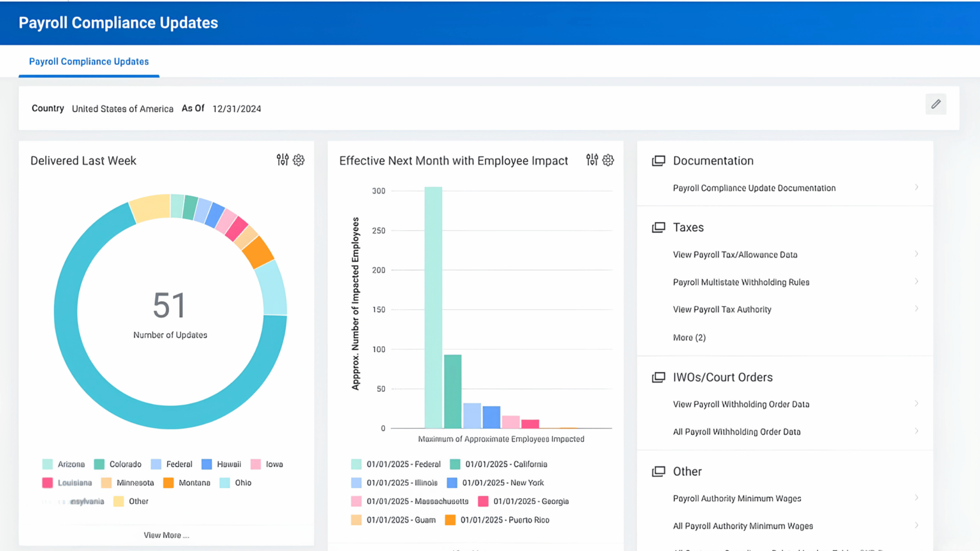Click Hawaii legend color swatch
980x551 pixels.
(x=207, y=464)
